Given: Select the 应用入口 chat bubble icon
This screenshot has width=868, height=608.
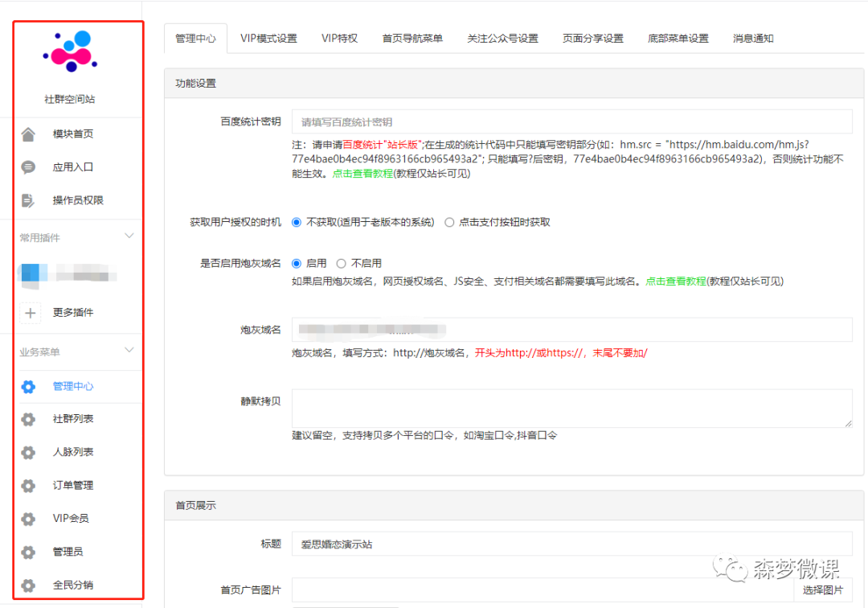Looking at the screenshot, I should [x=29, y=166].
